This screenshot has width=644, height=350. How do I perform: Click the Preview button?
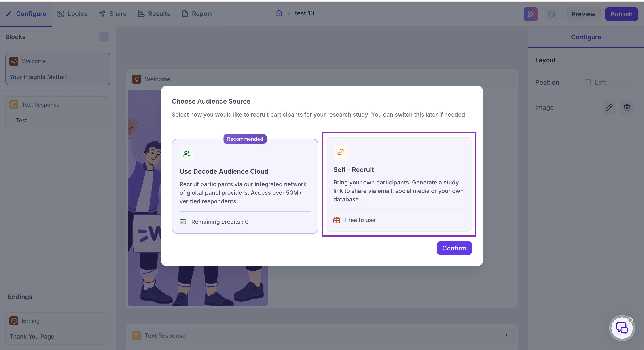[583, 14]
